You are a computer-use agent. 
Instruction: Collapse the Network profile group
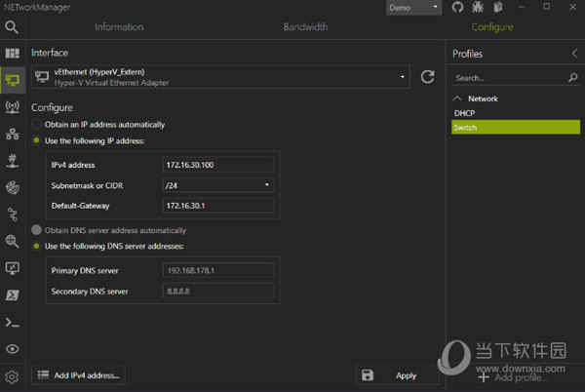[458, 98]
